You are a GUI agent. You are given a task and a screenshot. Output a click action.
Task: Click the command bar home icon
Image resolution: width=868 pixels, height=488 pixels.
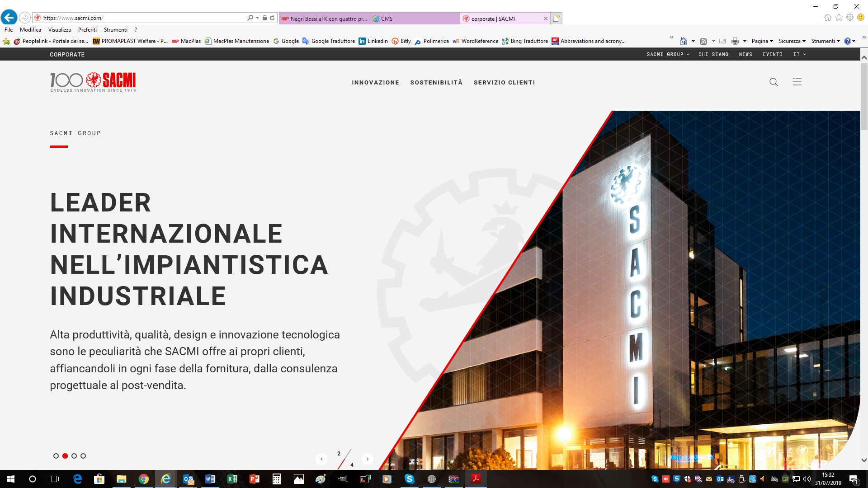coord(683,41)
